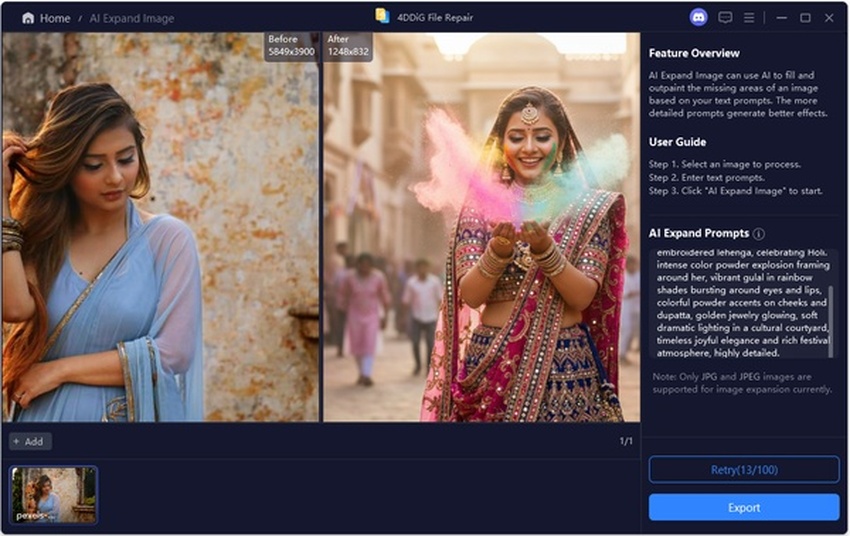Click the 1/1 image counter
The width and height of the screenshot is (850, 536).
pyautogui.click(x=626, y=441)
